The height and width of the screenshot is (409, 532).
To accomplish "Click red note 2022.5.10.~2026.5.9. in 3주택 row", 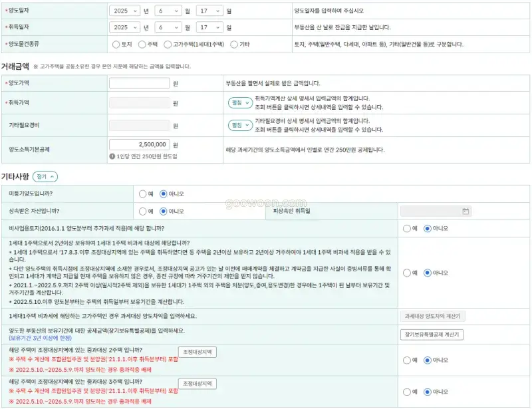I will click(x=80, y=401).
